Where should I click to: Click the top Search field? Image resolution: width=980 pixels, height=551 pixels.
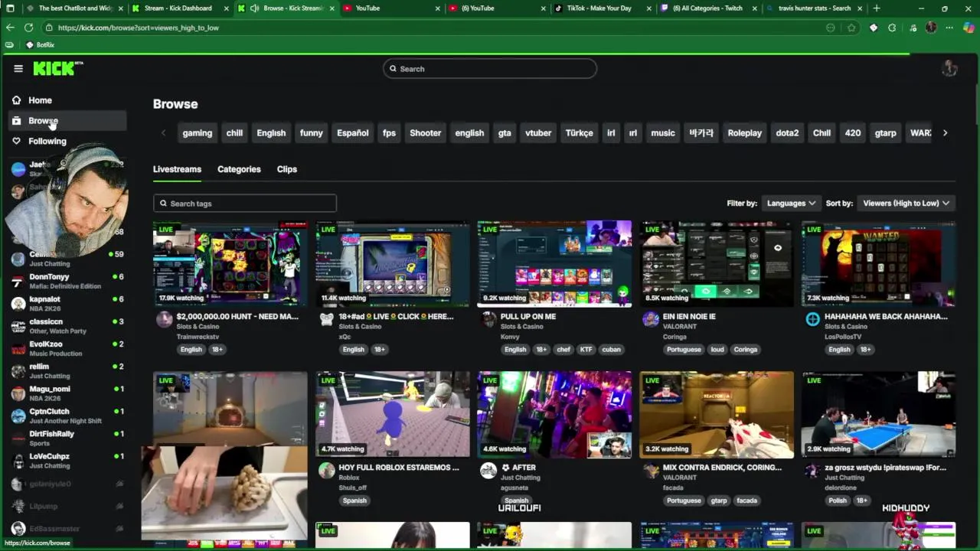pos(490,69)
